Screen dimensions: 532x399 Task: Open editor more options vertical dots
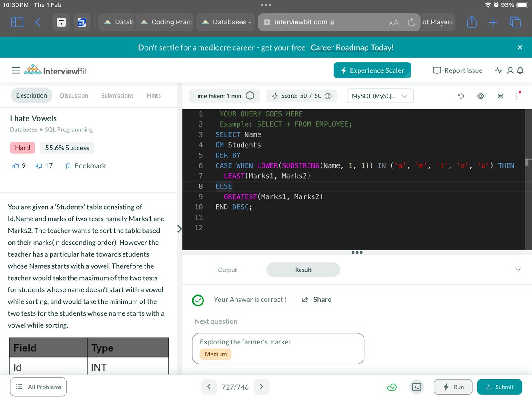pos(517,96)
